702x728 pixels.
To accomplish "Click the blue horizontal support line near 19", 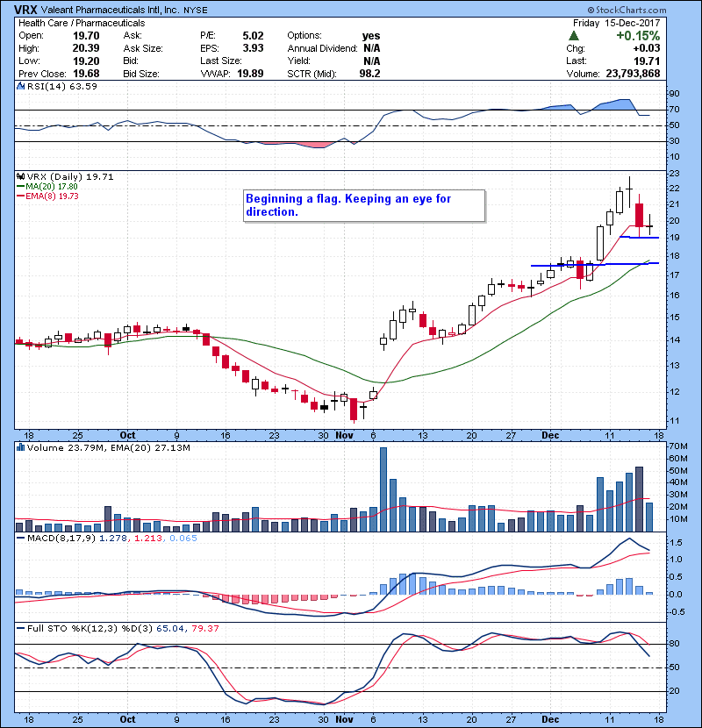I will coord(640,237).
